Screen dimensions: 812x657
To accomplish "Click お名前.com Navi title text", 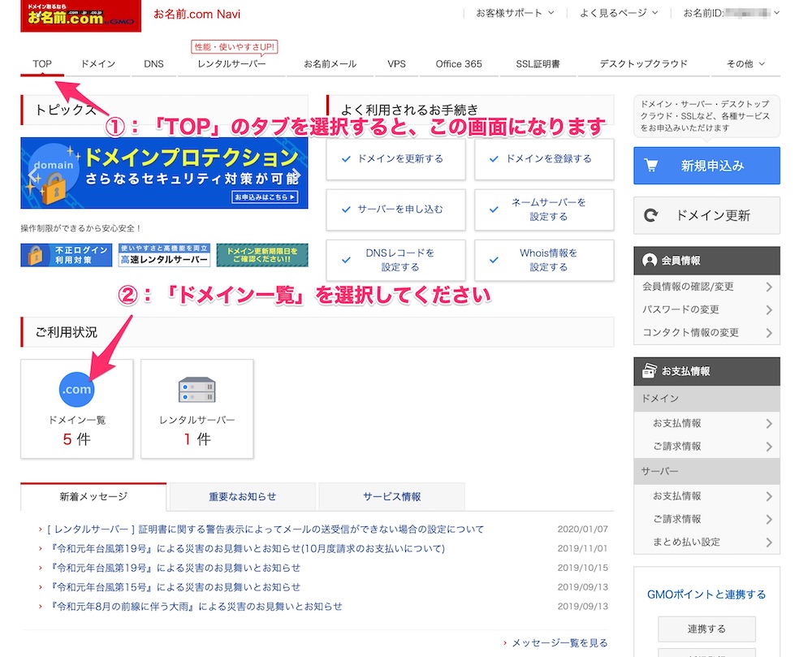I will point(197,14).
